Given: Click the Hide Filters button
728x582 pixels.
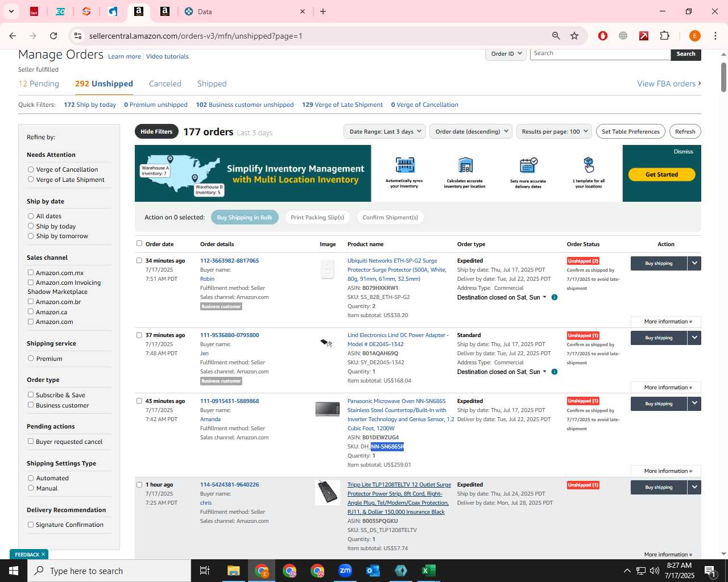Looking at the screenshot, I should pyautogui.click(x=156, y=131).
